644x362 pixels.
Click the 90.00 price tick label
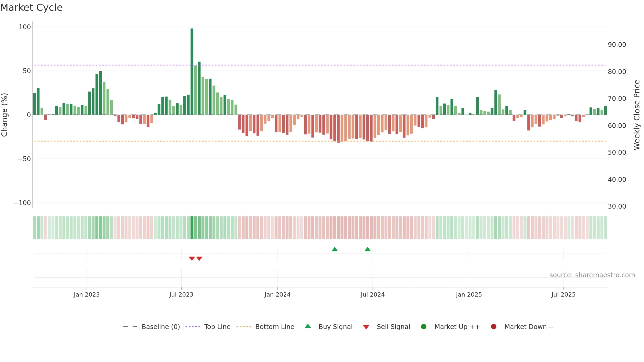pyautogui.click(x=617, y=45)
